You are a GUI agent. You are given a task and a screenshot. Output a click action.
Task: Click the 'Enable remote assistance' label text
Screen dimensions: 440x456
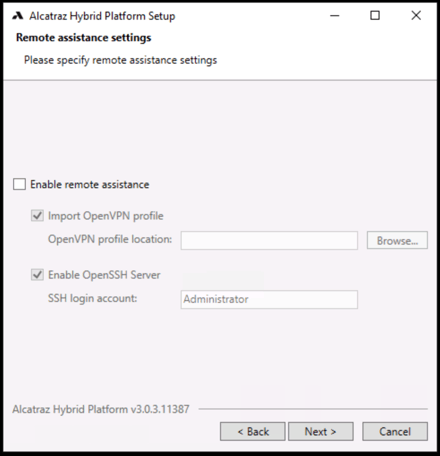90,184
